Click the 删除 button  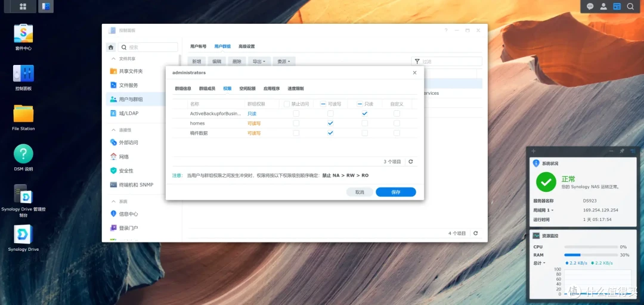tap(237, 61)
